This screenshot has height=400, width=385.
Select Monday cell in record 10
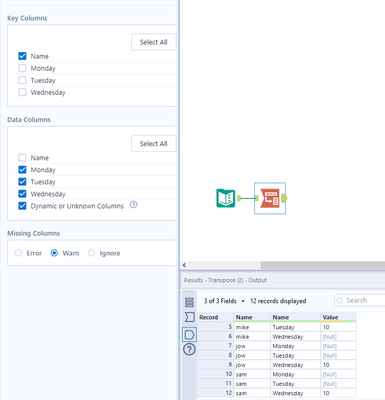(295, 374)
